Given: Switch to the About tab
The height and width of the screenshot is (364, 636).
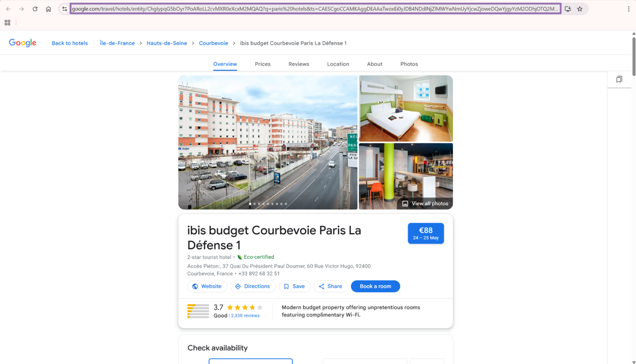Looking at the screenshot, I should point(374,64).
